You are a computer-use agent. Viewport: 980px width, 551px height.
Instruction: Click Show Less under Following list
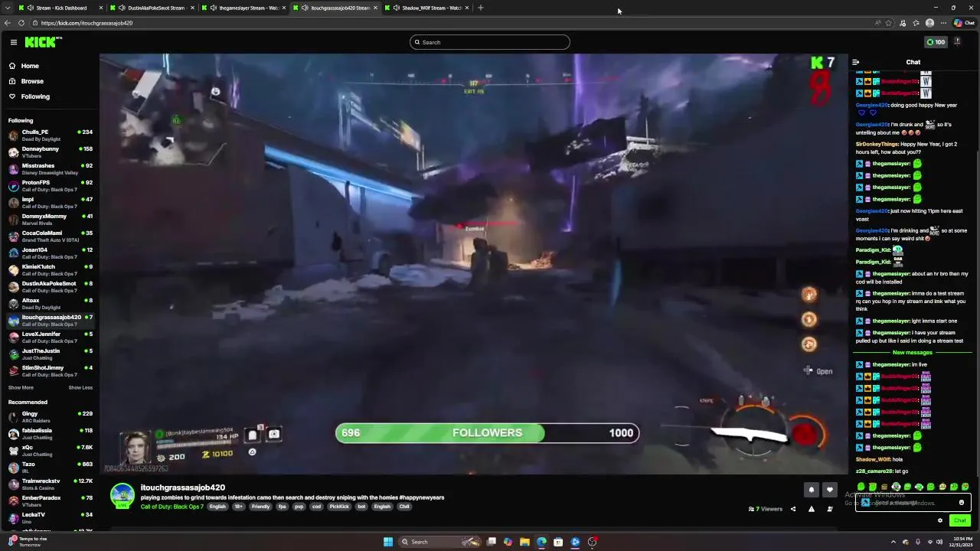click(80, 387)
